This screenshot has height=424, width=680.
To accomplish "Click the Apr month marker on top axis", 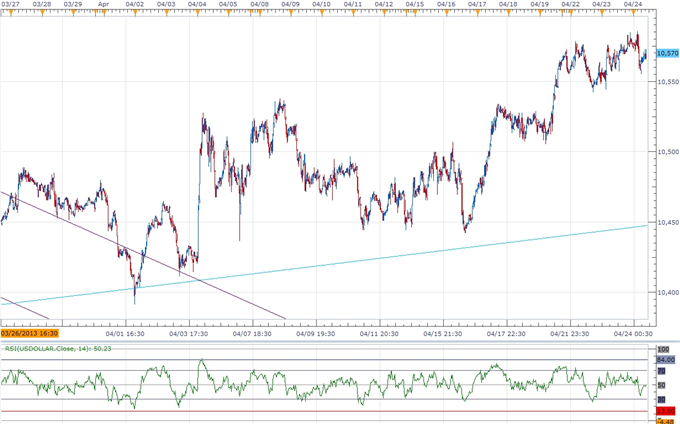I will click(103, 4).
